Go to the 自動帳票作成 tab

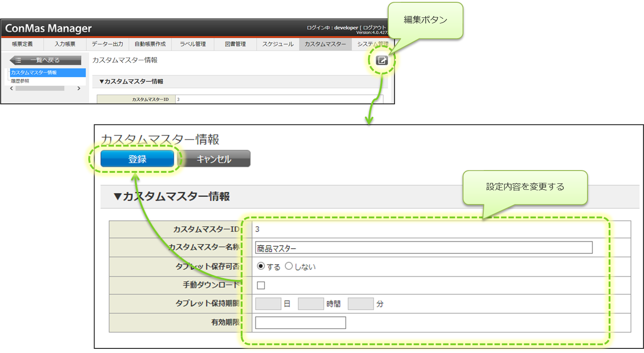pos(150,44)
